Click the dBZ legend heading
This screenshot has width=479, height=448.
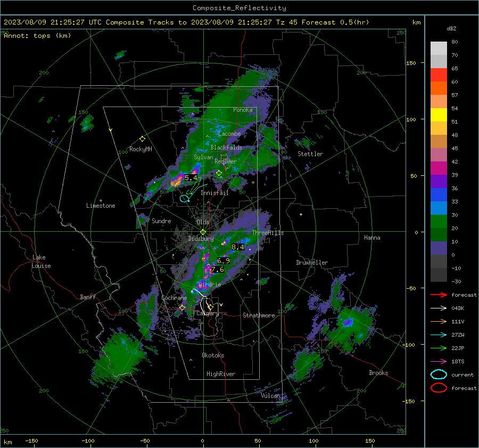451,29
